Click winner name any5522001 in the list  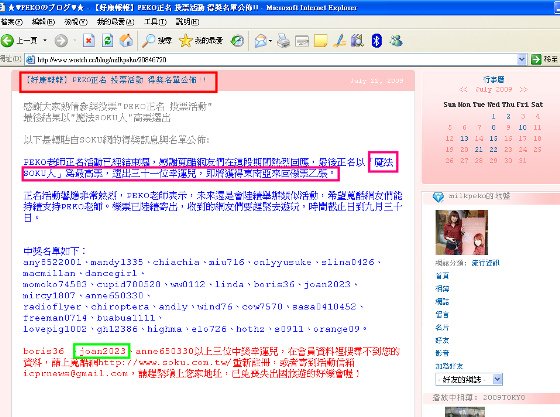pos(52,262)
